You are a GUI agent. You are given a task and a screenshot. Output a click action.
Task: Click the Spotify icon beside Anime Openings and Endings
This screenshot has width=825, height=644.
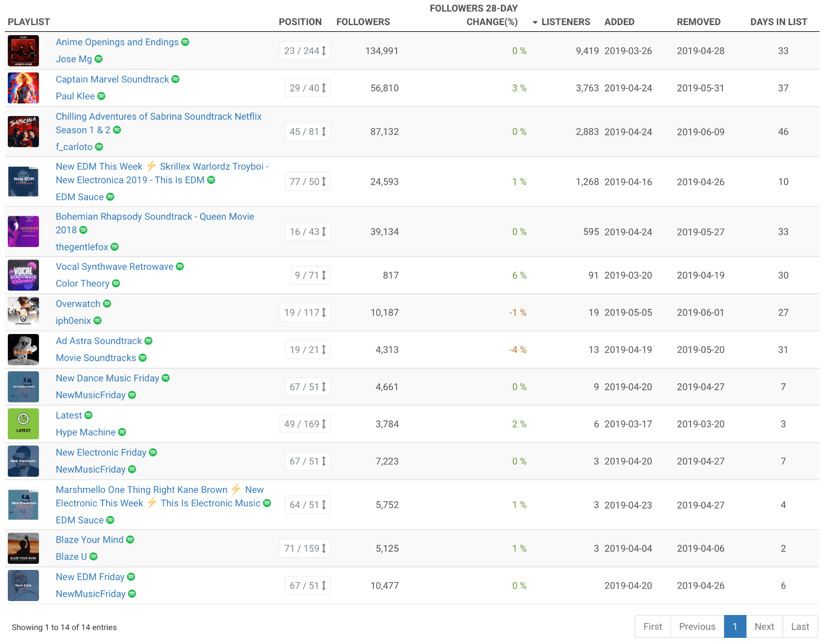[186, 42]
